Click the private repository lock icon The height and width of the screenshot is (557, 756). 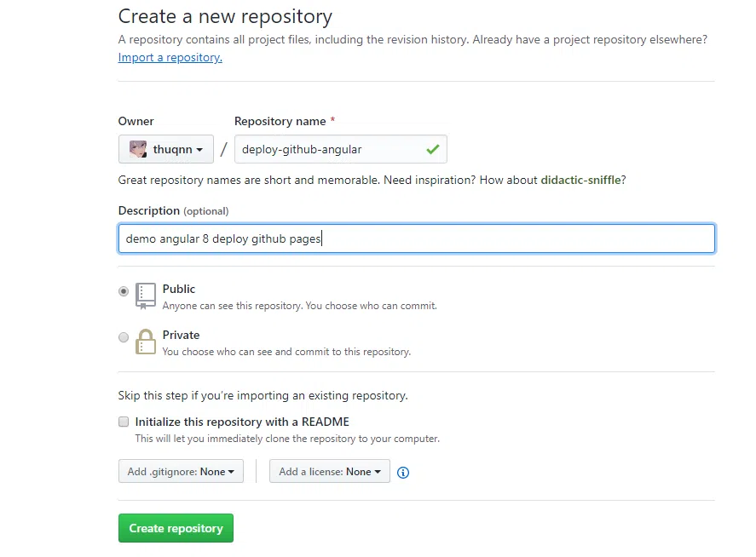[146, 342]
